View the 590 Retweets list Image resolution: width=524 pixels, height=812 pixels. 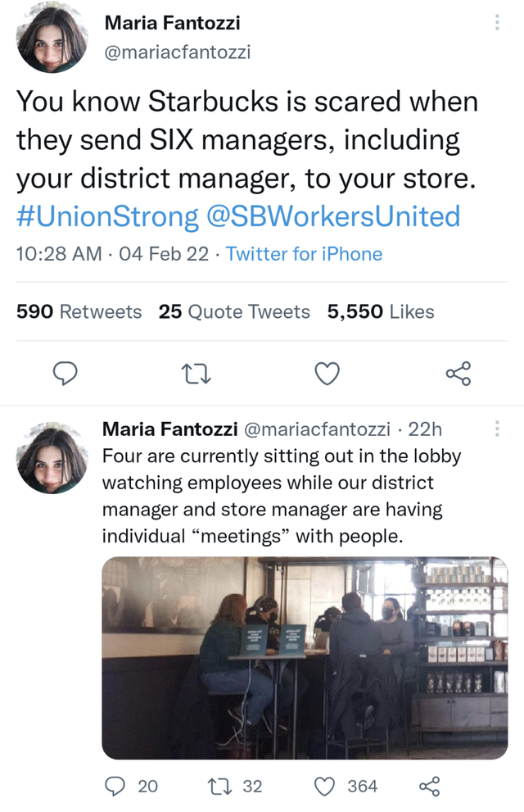[79, 311]
